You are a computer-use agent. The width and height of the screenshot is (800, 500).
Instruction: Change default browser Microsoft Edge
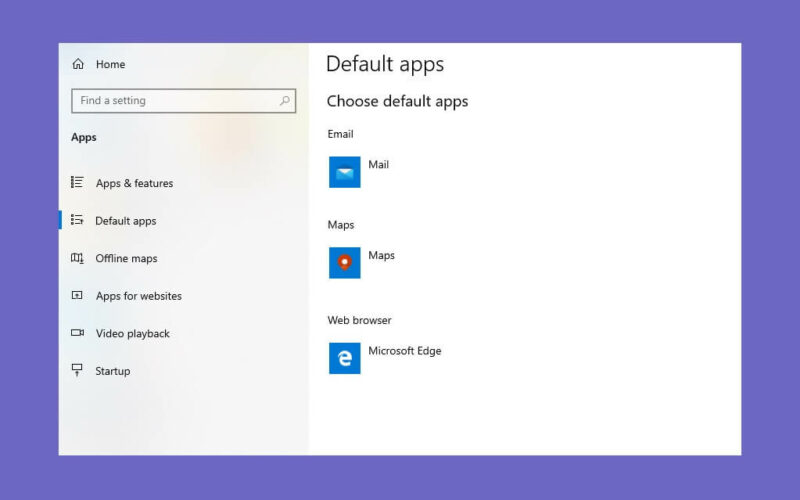(405, 351)
